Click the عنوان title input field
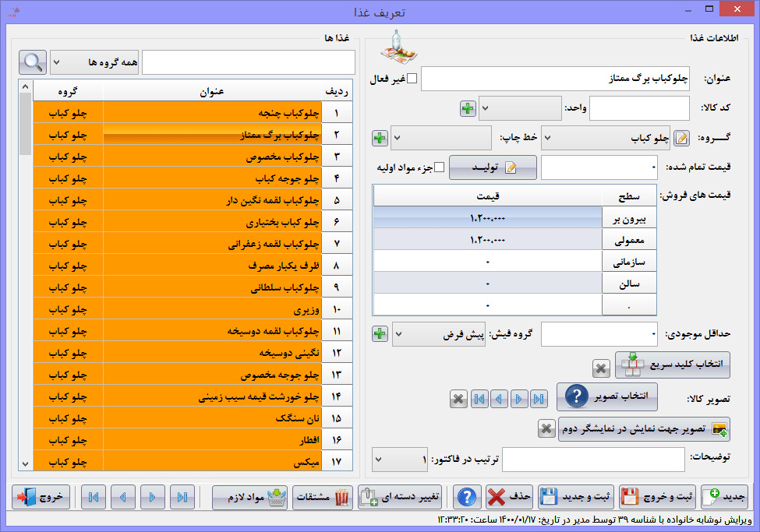 pyautogui.click(x=556, y=79)
